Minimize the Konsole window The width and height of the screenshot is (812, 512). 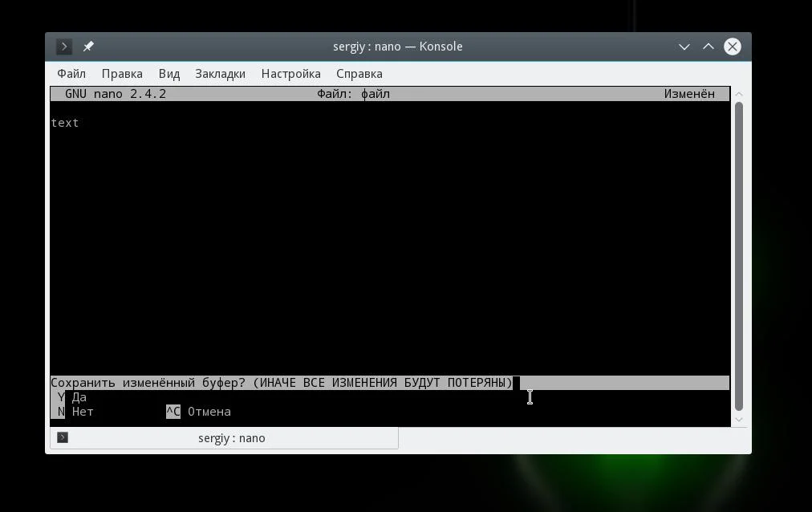[684, 47]
